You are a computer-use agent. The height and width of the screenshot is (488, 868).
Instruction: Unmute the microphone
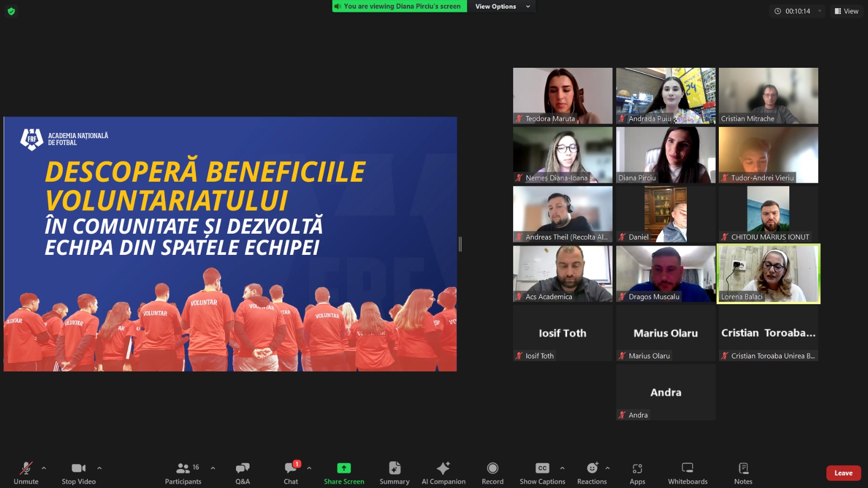pos(26,472)
